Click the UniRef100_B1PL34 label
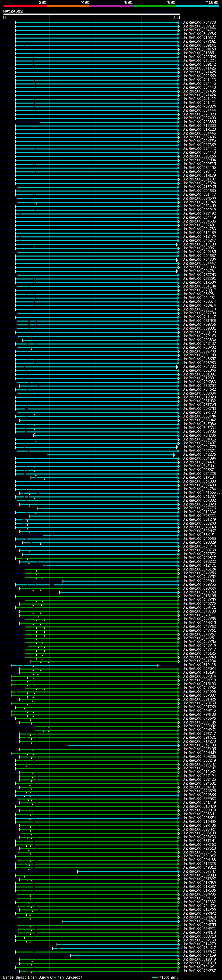The width and height of the screenshot is (222, 980). click(199, 477)
